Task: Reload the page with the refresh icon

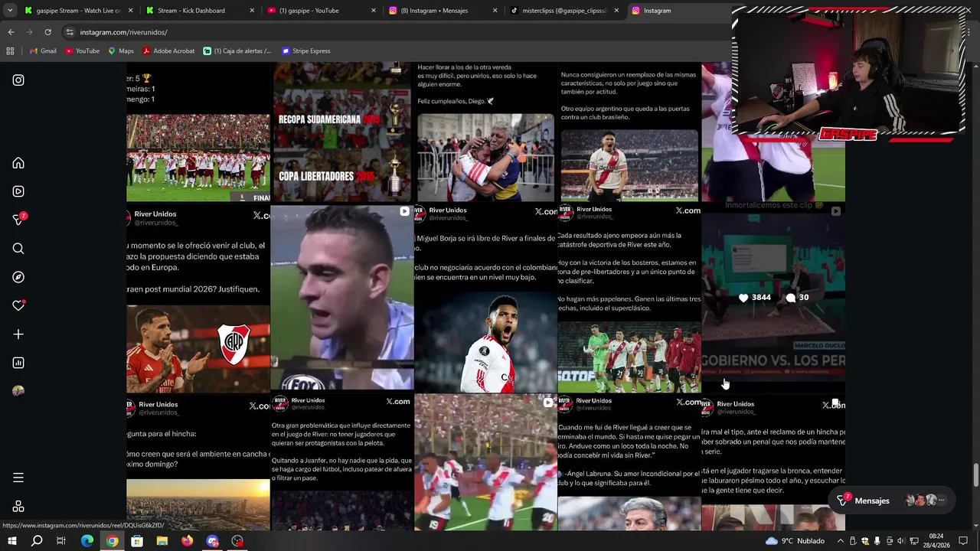Action: click(x=47, y=32)
